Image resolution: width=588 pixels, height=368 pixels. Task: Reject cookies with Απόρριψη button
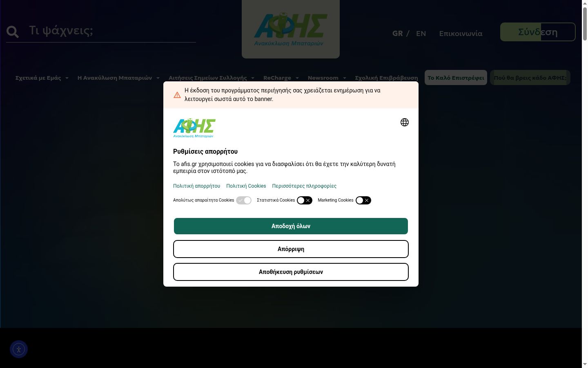pyautogui.click(x=291, y=249)
